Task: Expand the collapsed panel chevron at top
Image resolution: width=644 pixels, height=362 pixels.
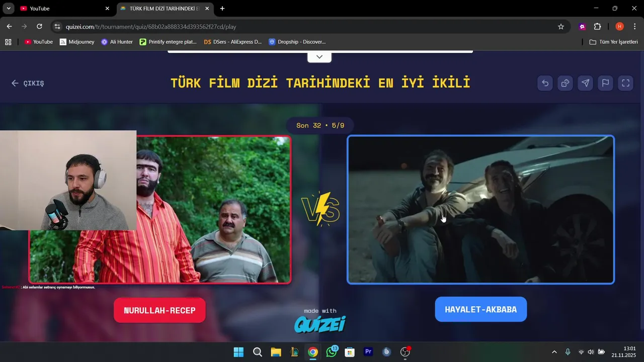Action: pyautogui.click(x=319, y=57)
